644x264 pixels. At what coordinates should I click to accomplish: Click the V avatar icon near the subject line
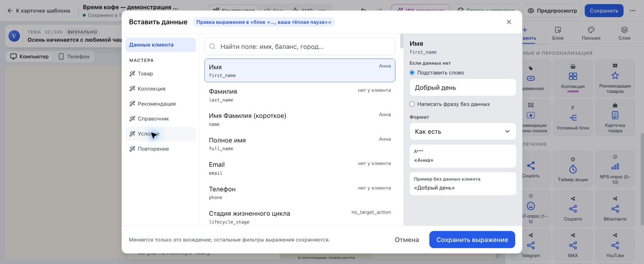tap(14, 36)
